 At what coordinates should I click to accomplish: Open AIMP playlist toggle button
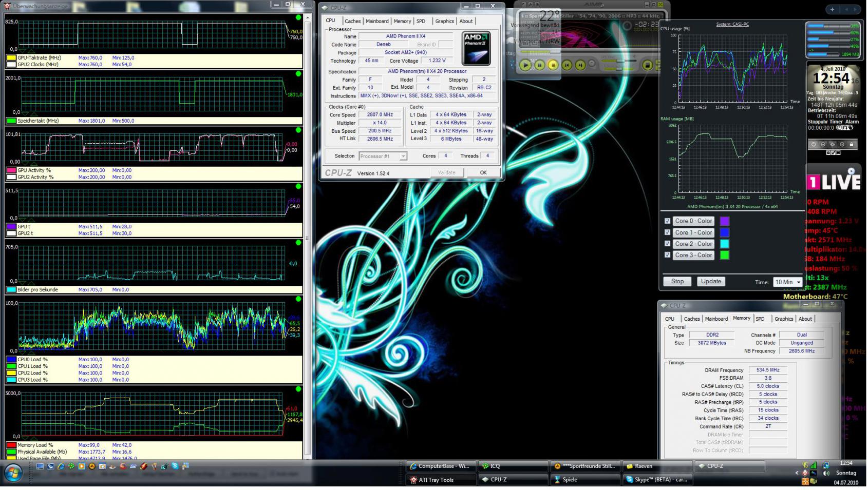click(x=647, y=65)
